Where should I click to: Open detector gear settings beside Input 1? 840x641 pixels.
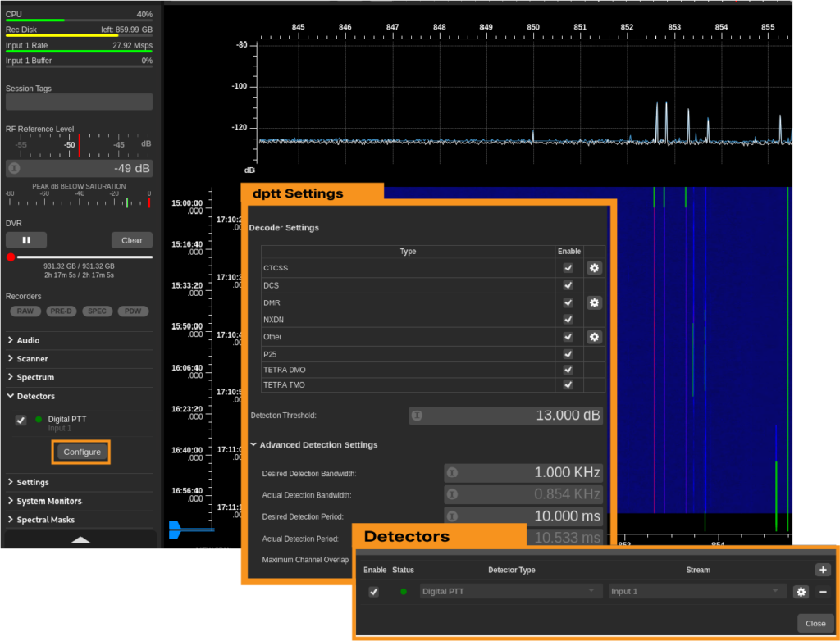tap(801, 592)
